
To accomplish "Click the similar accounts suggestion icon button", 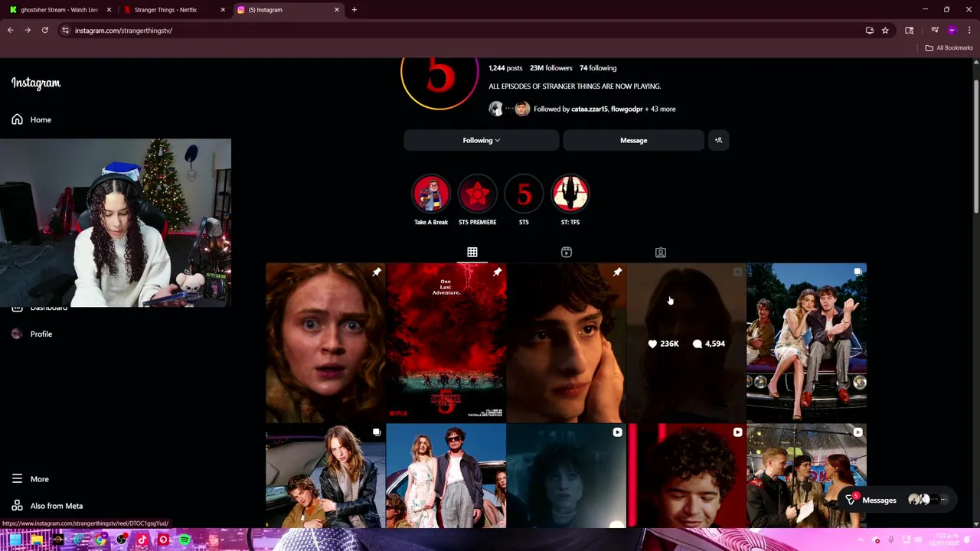I will click(718, 140).
